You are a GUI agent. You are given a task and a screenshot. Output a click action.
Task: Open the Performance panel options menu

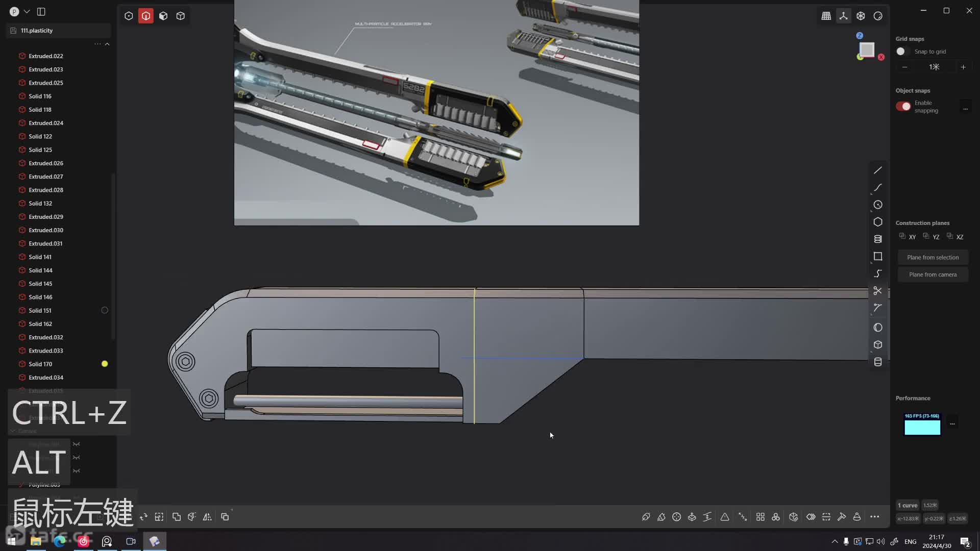(952, 423)
